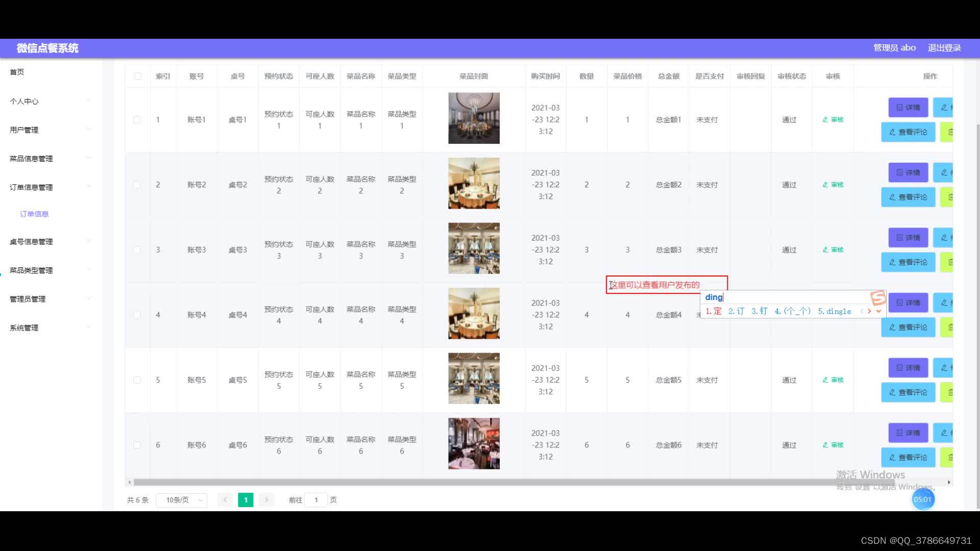Expand the 用户管理 sidebar menu
Screen dimensions: 980x551
pos(51,130)
